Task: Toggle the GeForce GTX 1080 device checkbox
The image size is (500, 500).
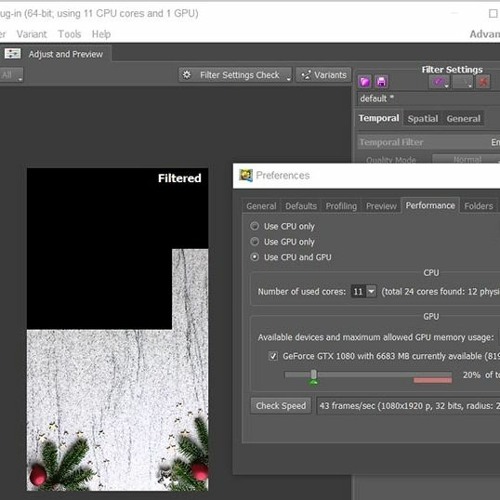Action: (x=273, y=356)
